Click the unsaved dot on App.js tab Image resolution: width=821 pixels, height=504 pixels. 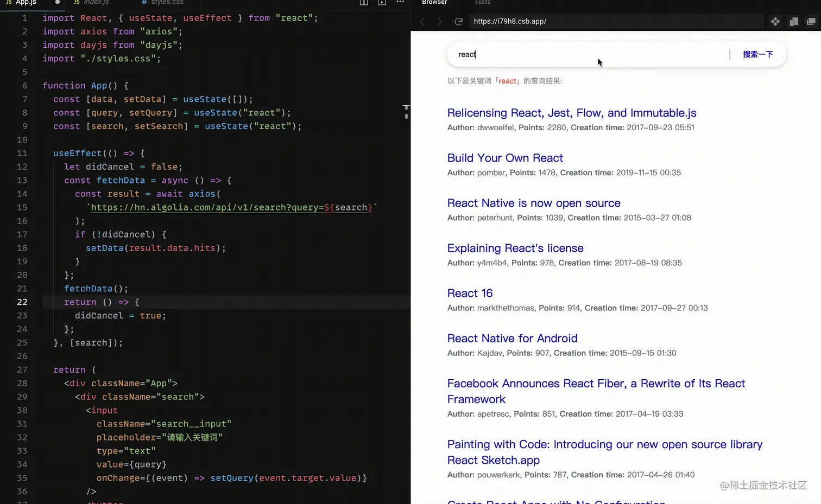tap(58, 2)
